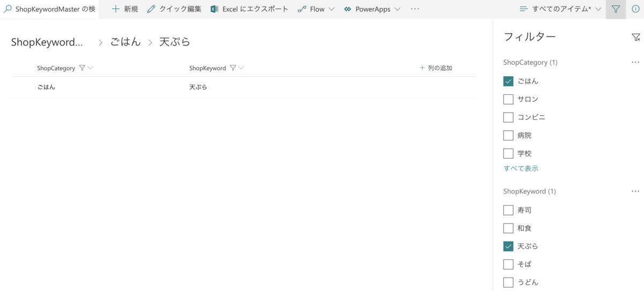Click the ShopKeywordMaster search box
Image resolution: width=644 pixels, height=291 pixels.
click(49, 9)
